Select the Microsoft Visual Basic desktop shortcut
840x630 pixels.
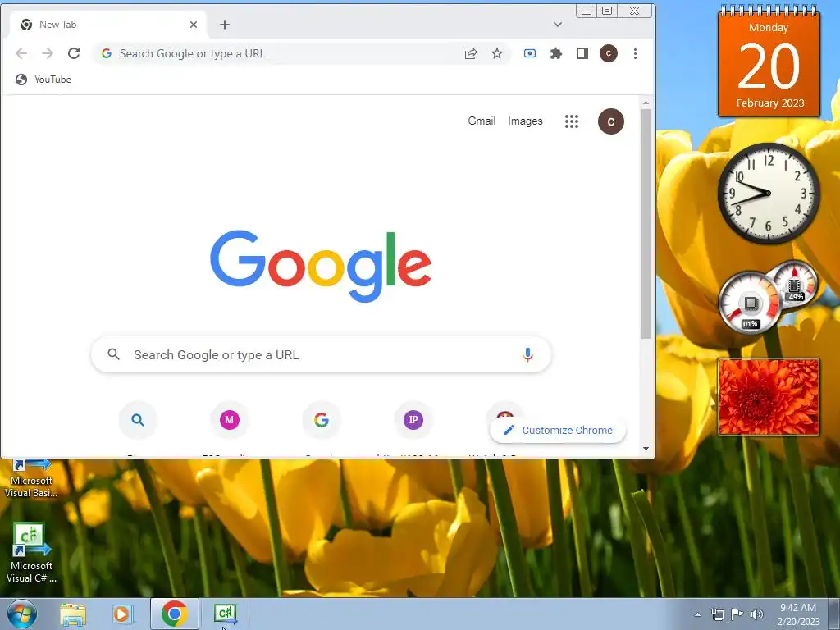coord(31,478)
